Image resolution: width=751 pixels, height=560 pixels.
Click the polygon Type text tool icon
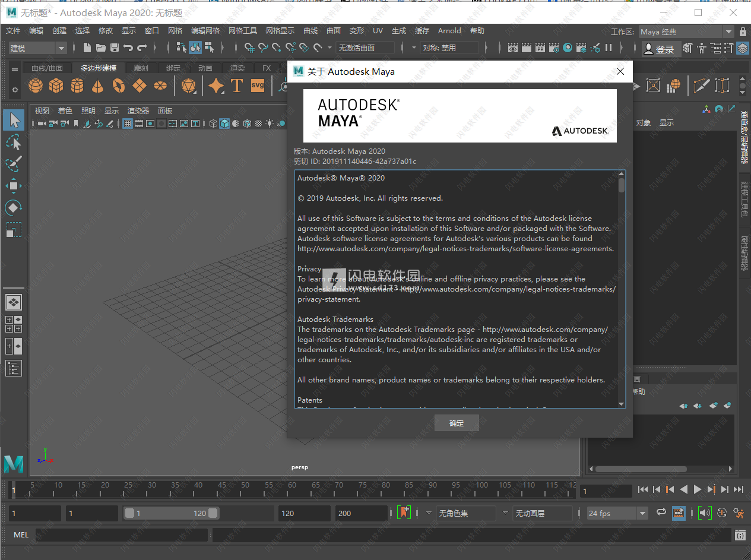pos(237,86)
